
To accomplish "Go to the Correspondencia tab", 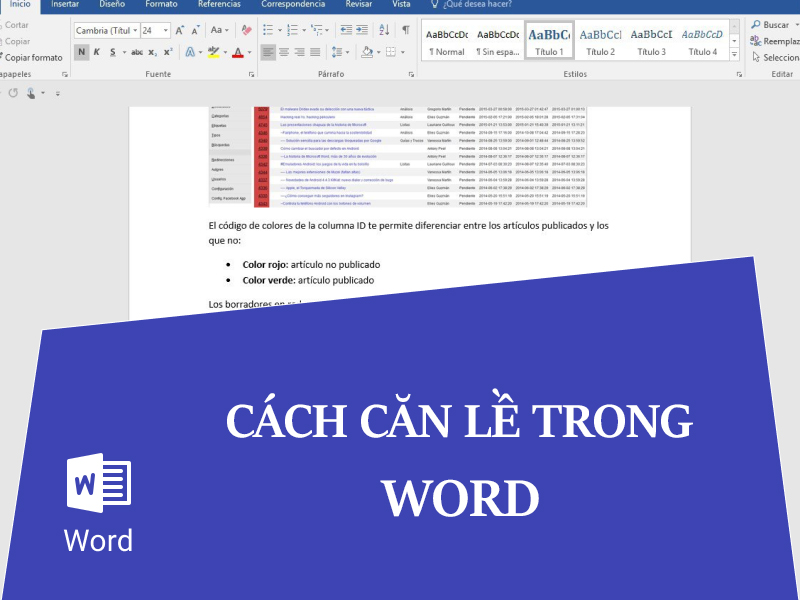I will click(x=293, y=4).
